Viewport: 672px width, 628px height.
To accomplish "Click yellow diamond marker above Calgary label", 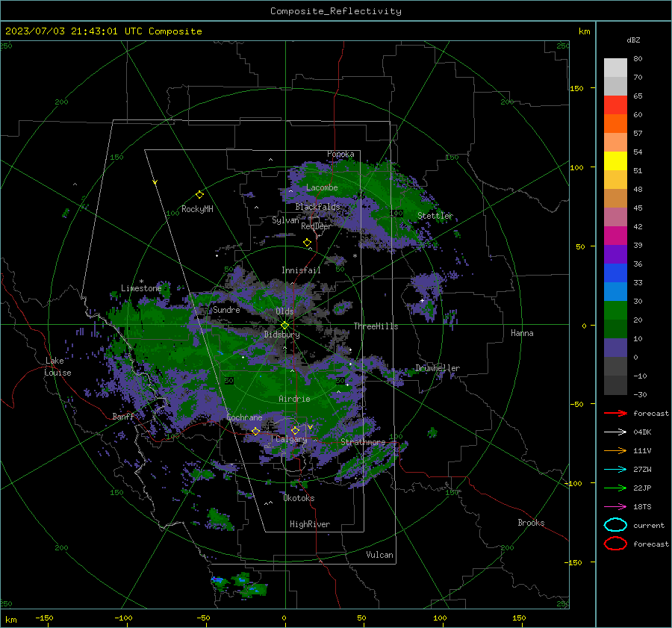I will pyautogui.click(x=295, y=430).
